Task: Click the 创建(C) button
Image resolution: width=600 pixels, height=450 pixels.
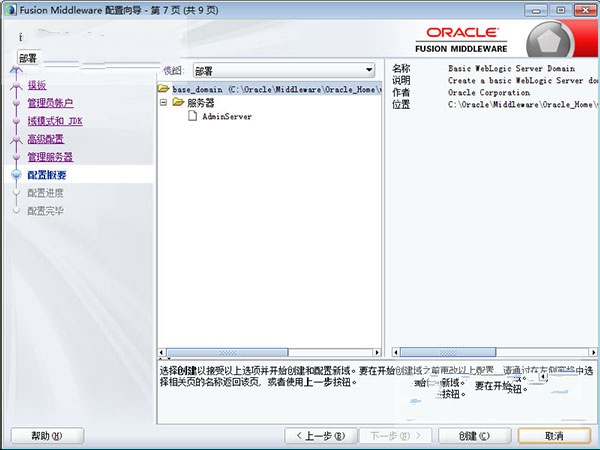Action: point(474,435)
